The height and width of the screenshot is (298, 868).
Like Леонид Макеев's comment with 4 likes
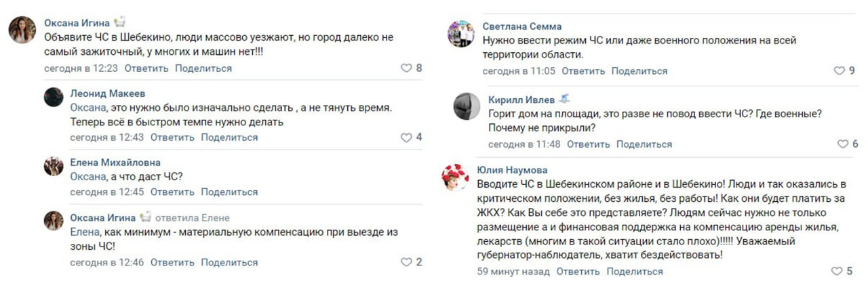pyautogui.click(x=407, y=137)
